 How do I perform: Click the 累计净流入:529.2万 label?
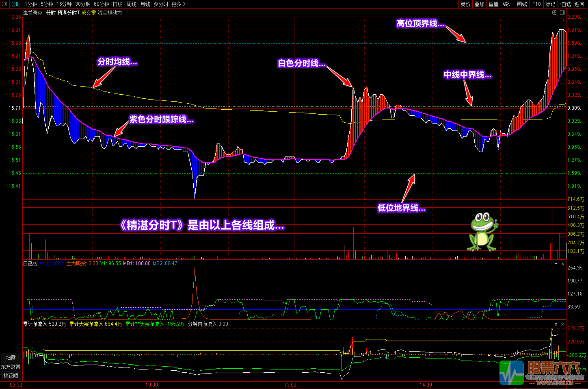[45, 324]
